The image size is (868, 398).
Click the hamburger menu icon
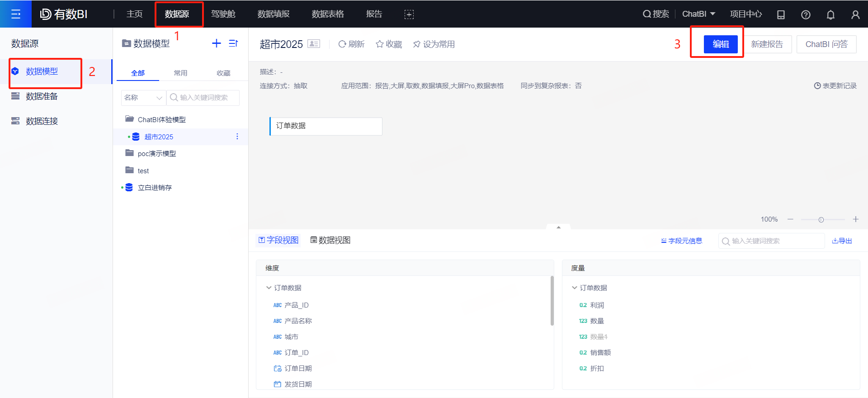pyautogui.click(x=16, y=14)
